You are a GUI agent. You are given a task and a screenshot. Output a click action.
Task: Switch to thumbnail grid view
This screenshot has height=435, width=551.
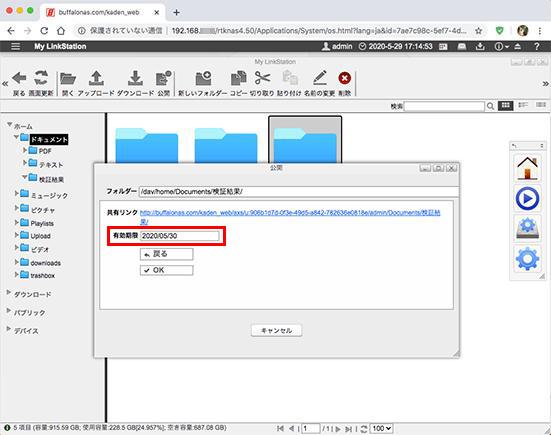(505, 105)
